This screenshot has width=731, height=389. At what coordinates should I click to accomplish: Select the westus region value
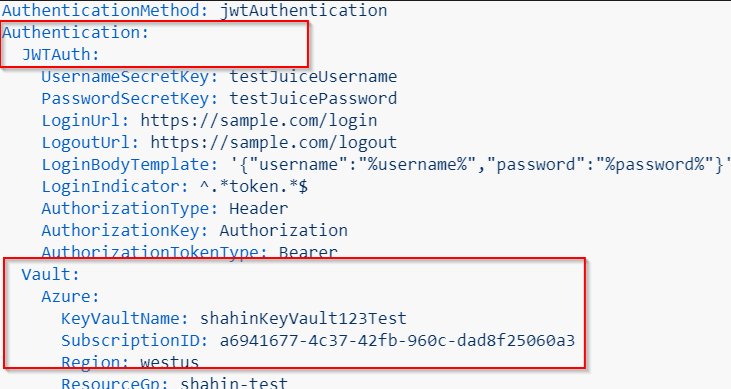point(170,362)
